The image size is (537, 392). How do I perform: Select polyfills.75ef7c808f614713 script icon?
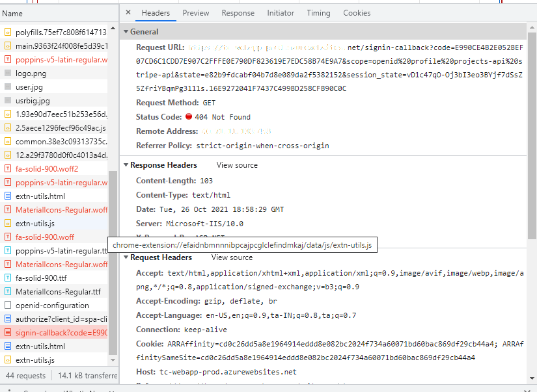8,33
